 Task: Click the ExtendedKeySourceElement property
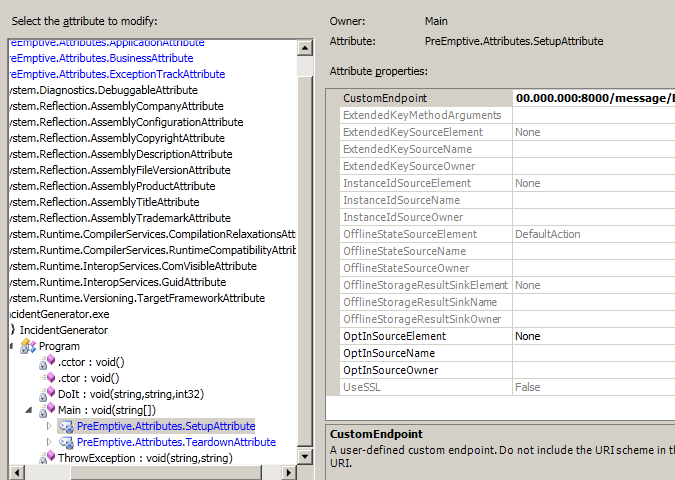[413, 132]
